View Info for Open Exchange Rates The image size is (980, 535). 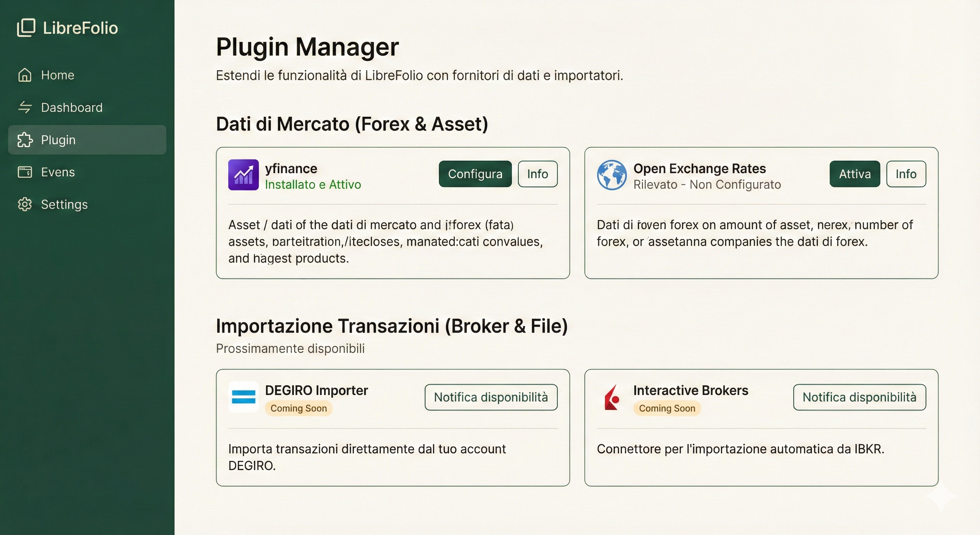pyautogui.click(x=906, y=174)
